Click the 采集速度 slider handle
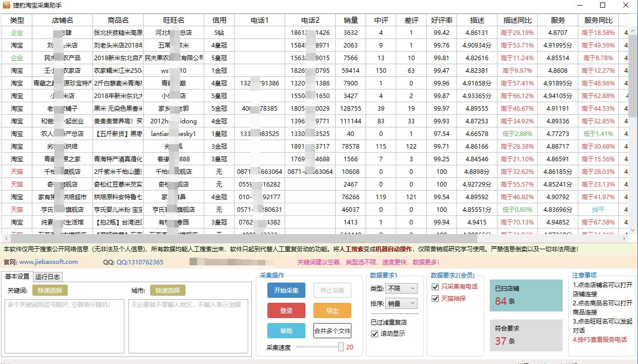 click(341, 347)
